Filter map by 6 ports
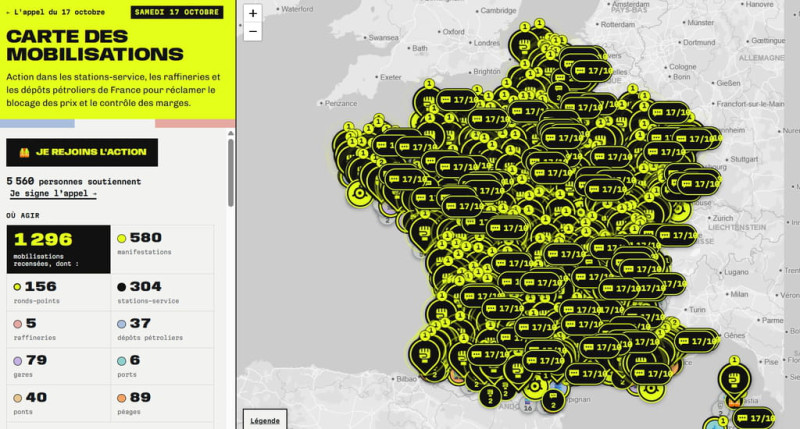 (x=162, y=366)
